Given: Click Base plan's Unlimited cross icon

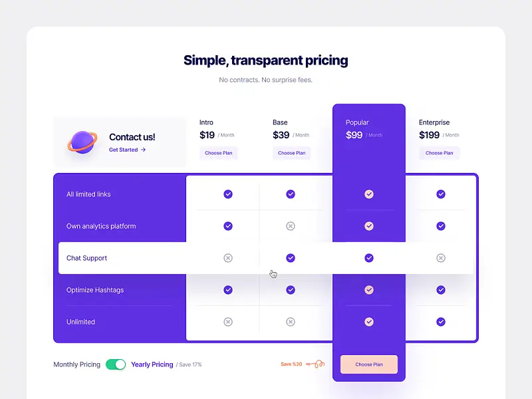Looking at the screenshot, I should coord(291,322).
